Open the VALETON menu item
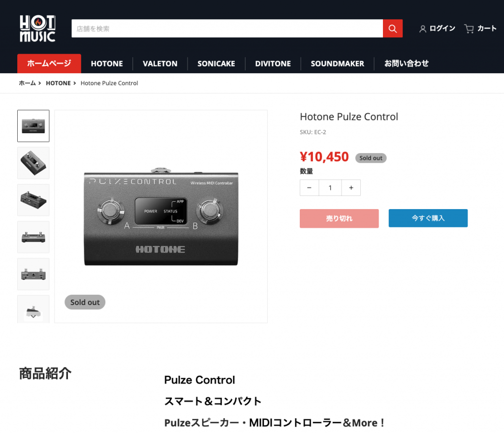 [160, 63]
